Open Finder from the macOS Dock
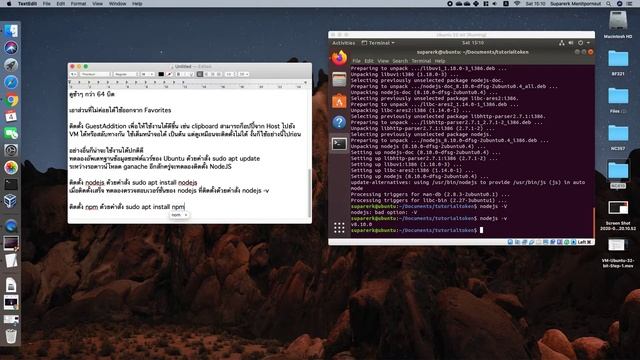Viewport: 640px width, 360px height. point(11,31)
